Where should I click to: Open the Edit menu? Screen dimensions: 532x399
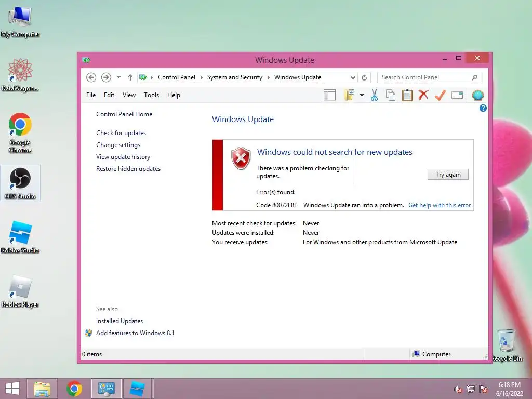109,95
